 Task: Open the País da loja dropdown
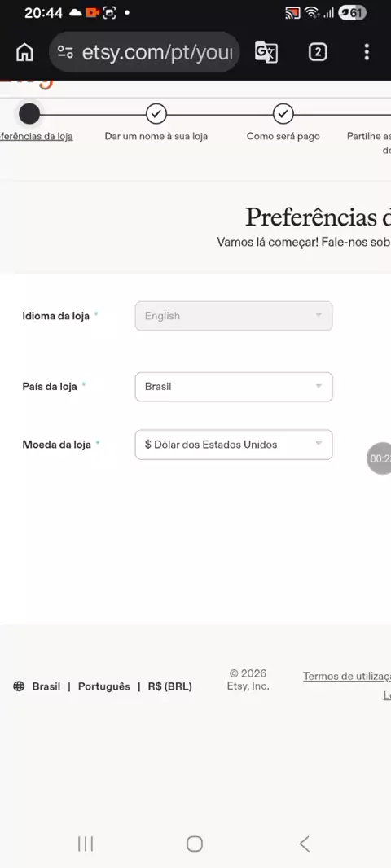coord(234,387)
